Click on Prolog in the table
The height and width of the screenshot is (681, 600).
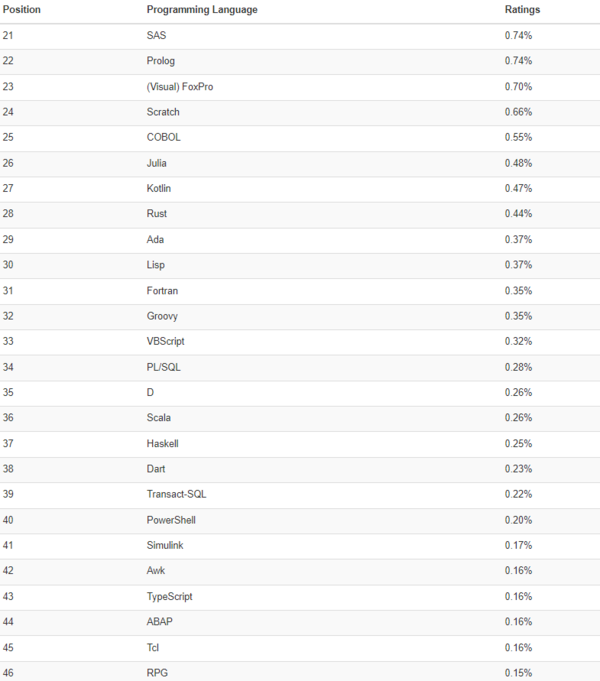[x=161, y=61]
